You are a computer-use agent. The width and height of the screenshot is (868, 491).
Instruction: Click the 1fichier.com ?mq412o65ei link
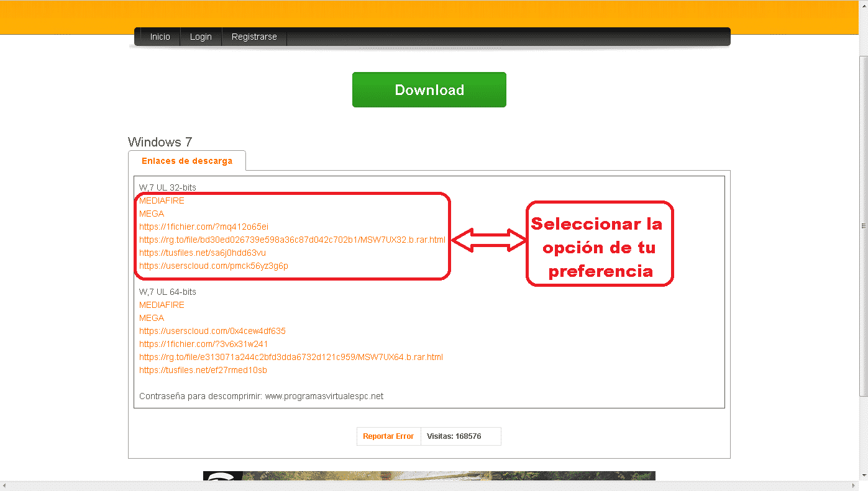click(x=204, y=227)
